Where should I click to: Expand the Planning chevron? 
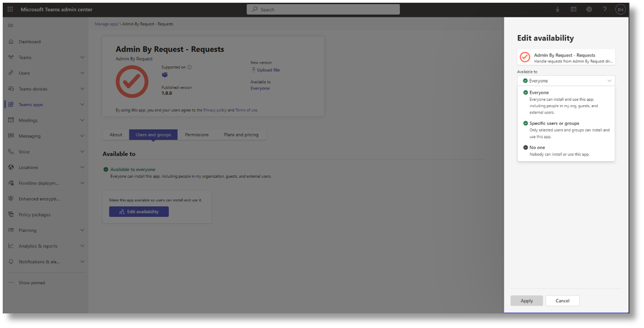(82, 230)
